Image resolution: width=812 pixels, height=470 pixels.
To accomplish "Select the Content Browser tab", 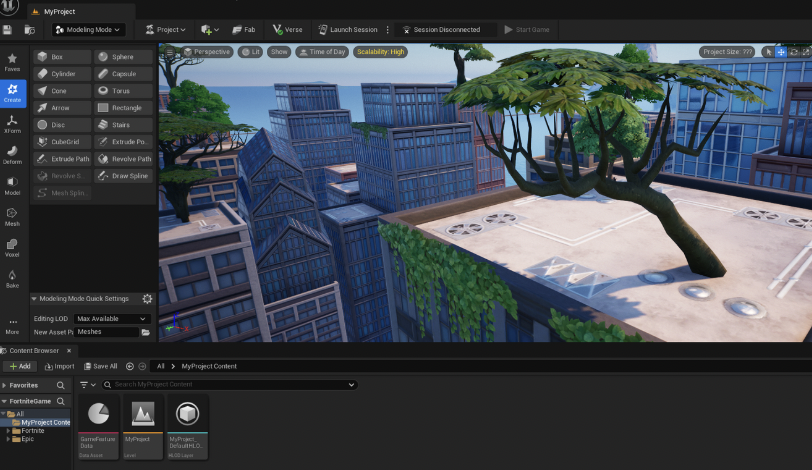I will [34, 350].
